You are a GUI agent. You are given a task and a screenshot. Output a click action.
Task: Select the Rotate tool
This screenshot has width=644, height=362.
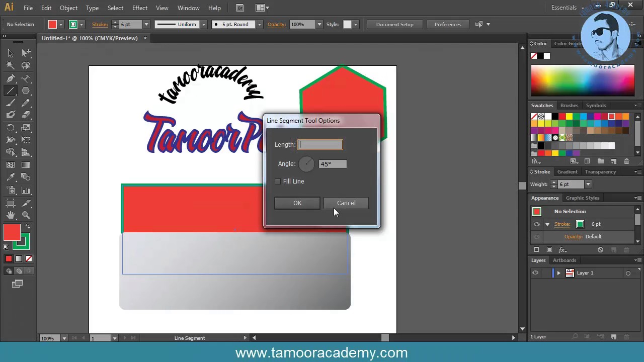point(11,128)
